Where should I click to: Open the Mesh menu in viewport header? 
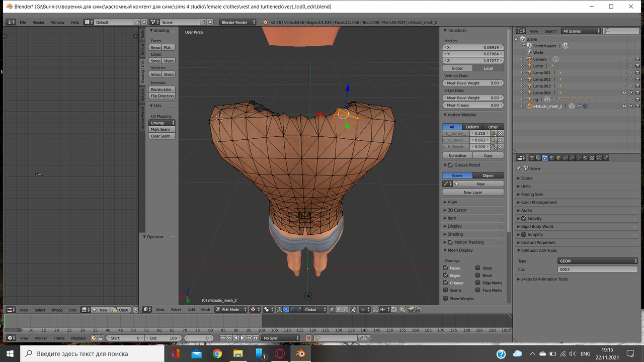205,310
